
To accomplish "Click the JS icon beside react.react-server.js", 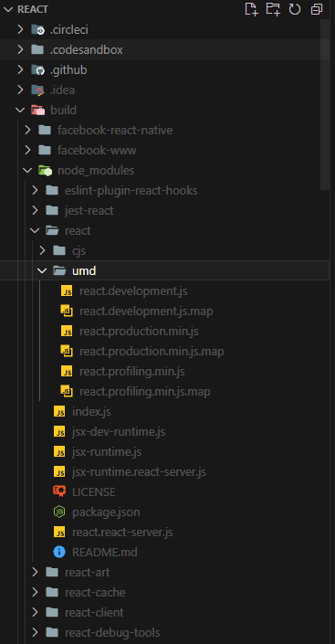I will (59, 533).
